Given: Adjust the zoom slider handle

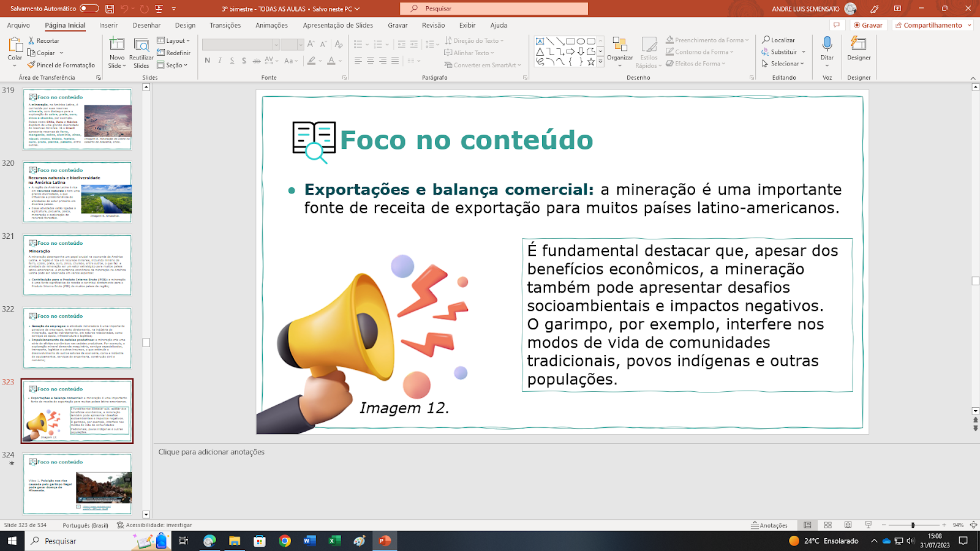Looking at the screenshot, I should click(913, 525).
